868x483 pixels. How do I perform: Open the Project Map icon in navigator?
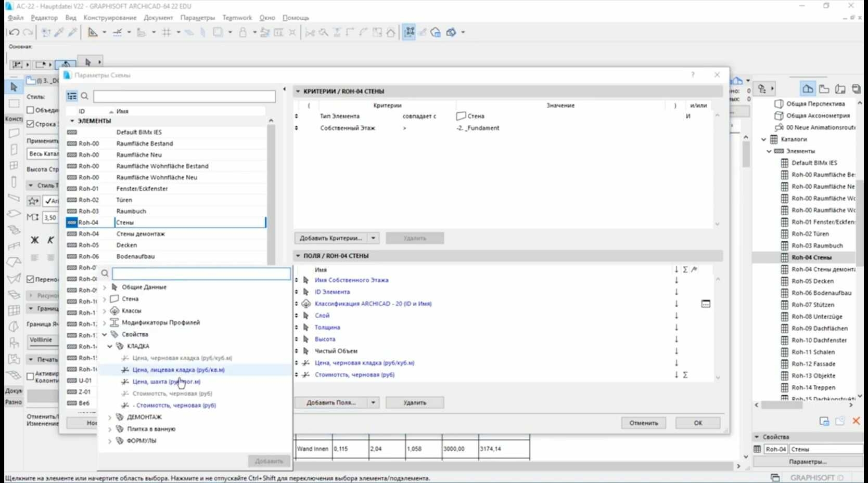click(x=808, y=89)
